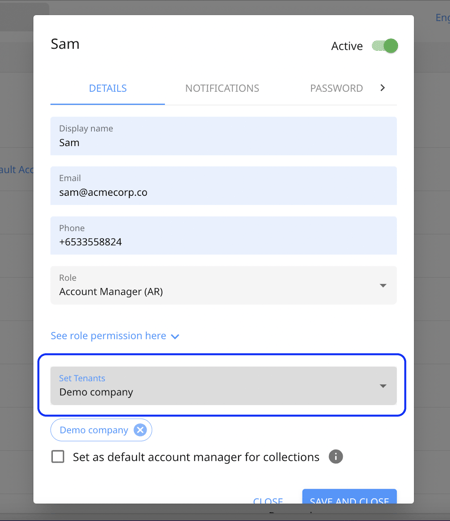Image resolution: width=450 pixels, height=521 pixels.
Task: Click info icon beside default account manager
Action: [x=336, y=457]
